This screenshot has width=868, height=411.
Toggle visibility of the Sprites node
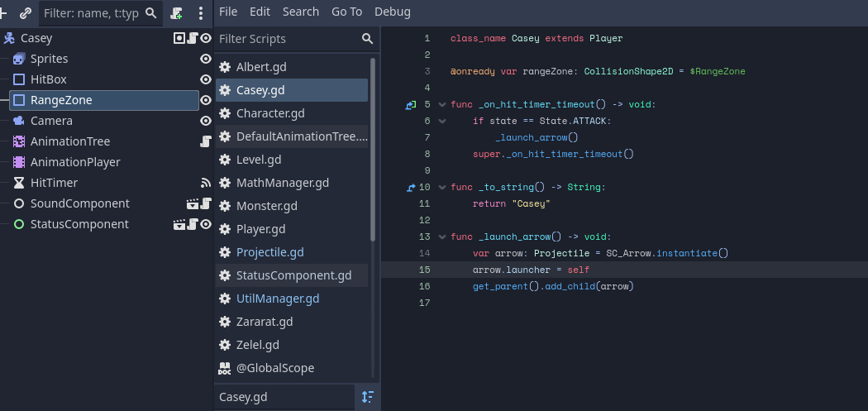(x=206, y=59)
